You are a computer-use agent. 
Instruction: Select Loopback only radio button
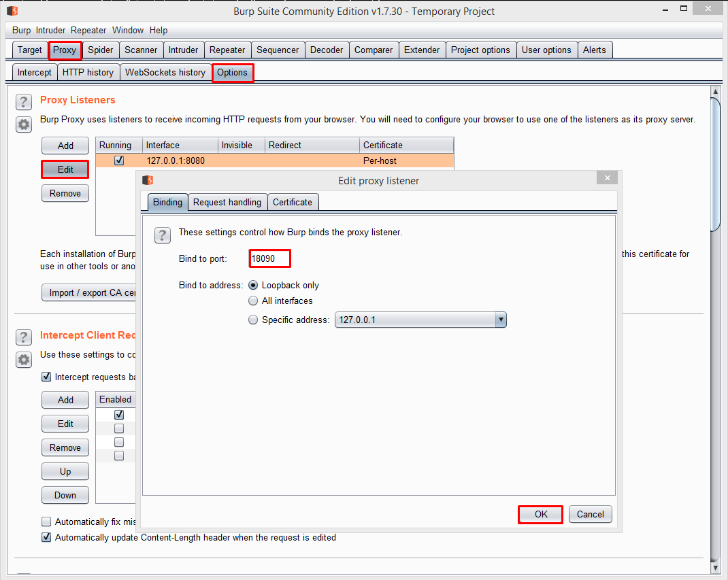tap(253, 285)
